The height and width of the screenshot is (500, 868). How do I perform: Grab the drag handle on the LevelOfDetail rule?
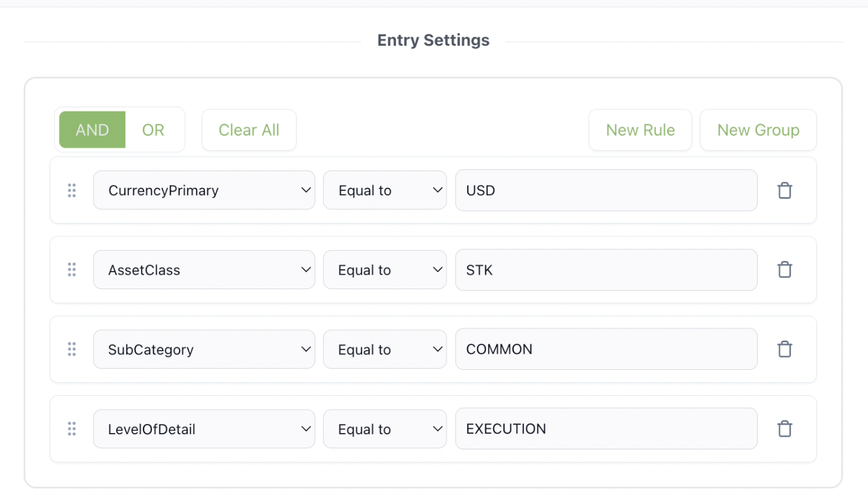[72, 428]
